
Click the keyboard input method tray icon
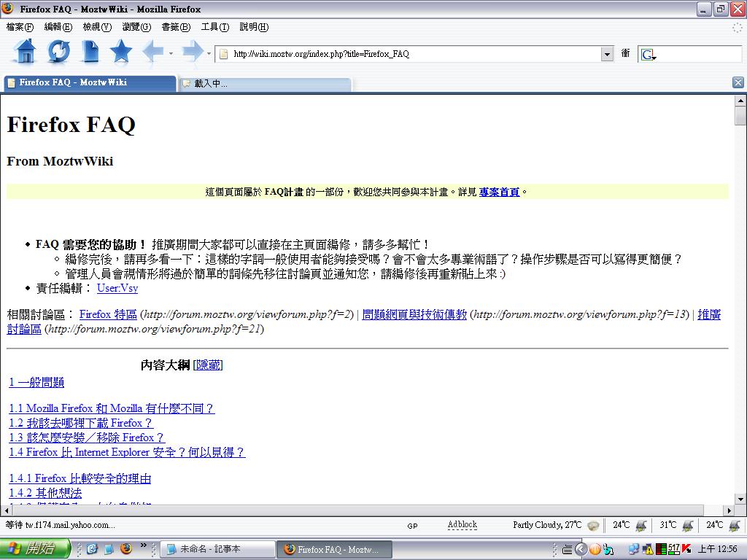click(x=568, y=550)
